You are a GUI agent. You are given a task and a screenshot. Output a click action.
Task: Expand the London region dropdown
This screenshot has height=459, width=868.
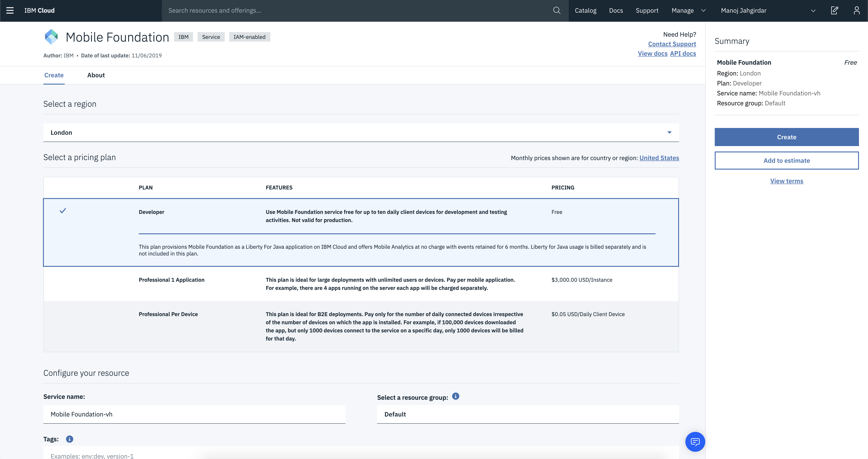361,132
